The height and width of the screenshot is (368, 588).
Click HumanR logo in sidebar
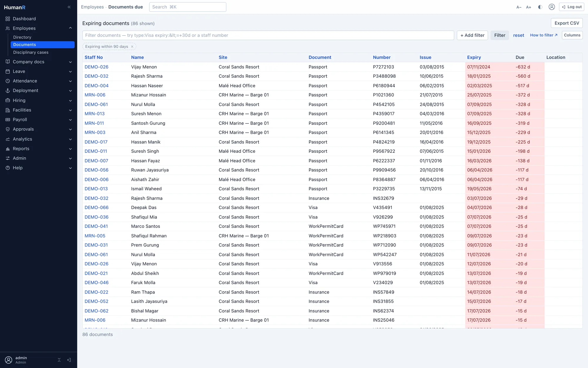tap(15, 7)
